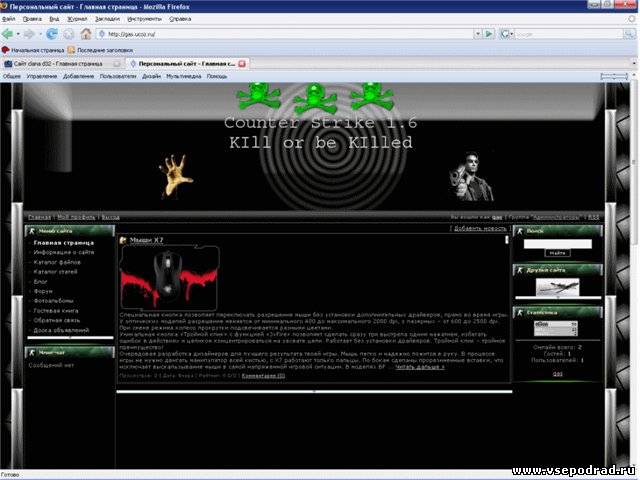The height and width of the screenshot is (480, 640).
Task: Click the Начальная страница bookmark icon
Action: click(5, 50)
